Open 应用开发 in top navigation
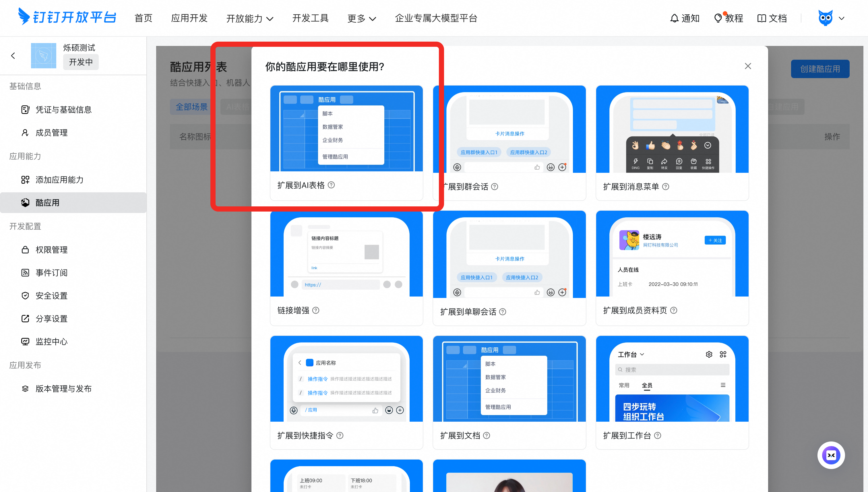Screen dimensions: 868x492 189,18
